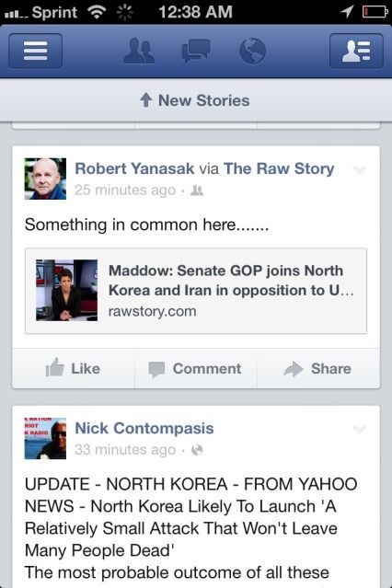Open Robert Yanasak's profile picture
The width and height of the screenshot is (392, 588).
pyautogui.click(x=45, y=179)
